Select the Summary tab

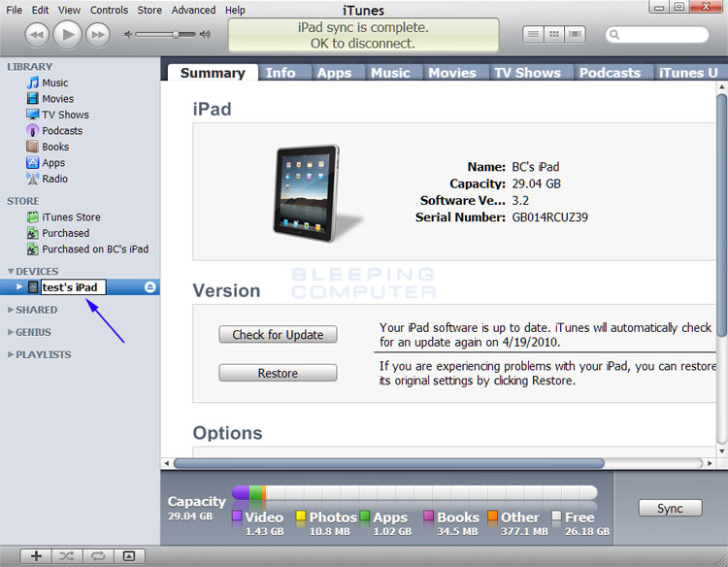click(x=213, y=73)
